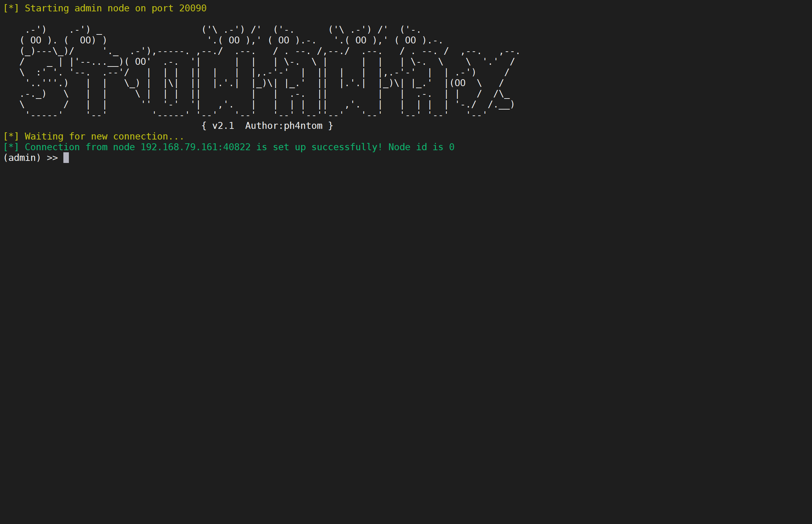Click the IP address 192.168.79.161:40822
This screenshot has width=812, height=524.
pyautogui.click(x=195, y=147)
